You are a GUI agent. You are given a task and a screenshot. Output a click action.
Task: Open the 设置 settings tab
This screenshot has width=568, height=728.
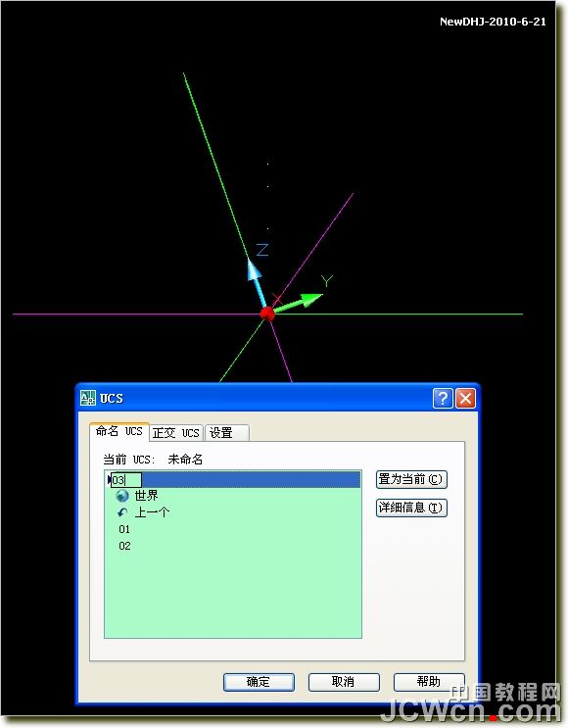[226, 433]
